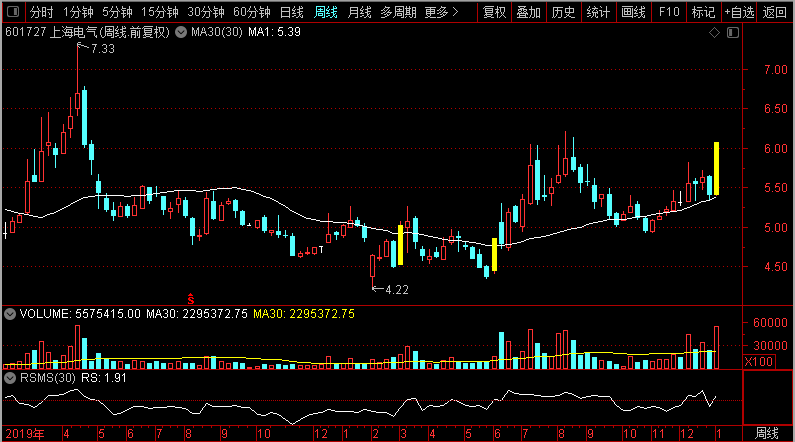Expand the MA30 indicator dropdown arrow
This screenshot has width=795, height=442.
tap(181, 33)
